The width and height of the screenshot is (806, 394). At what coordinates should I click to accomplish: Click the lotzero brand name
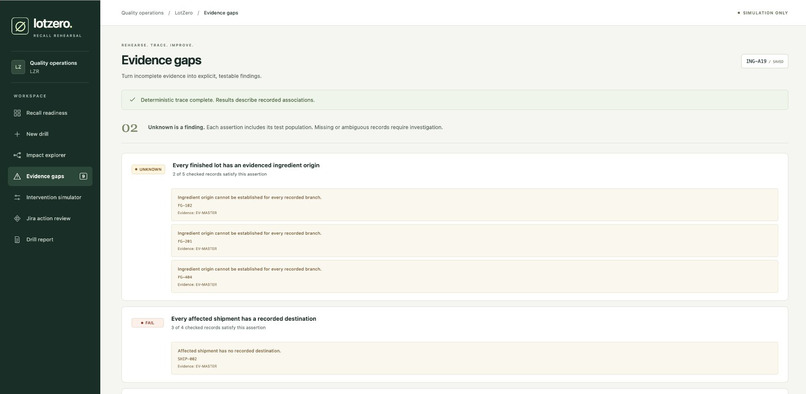(53, 24)
